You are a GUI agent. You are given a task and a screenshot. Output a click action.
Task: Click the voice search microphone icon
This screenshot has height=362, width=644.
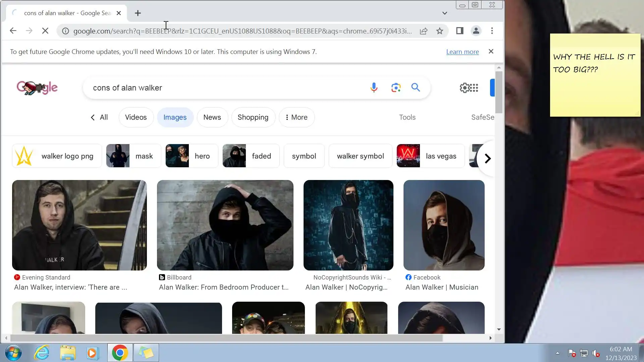[374, 87]
